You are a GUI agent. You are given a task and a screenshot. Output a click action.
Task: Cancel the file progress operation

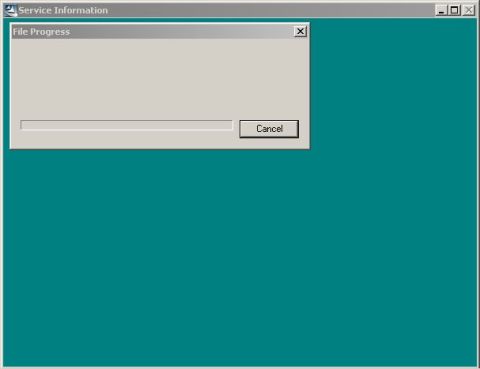(269, 129)
